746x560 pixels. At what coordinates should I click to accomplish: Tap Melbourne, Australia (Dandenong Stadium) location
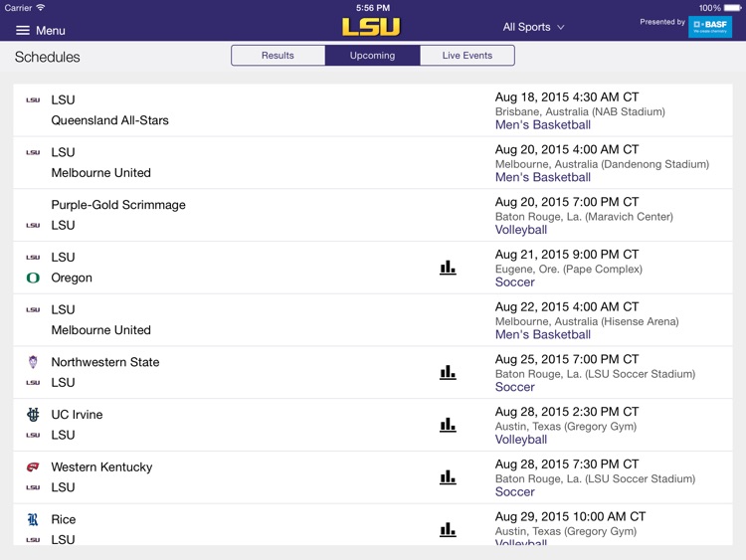[x=602, y=164]
